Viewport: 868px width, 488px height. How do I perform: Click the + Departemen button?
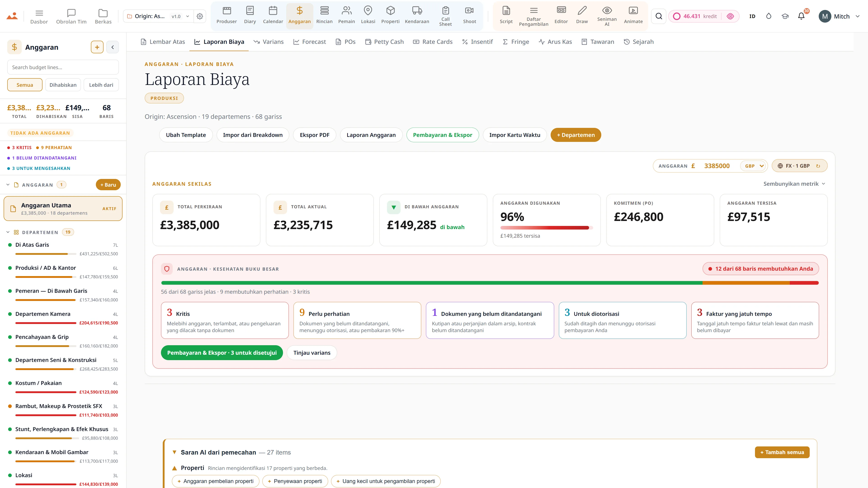[576, 135]
